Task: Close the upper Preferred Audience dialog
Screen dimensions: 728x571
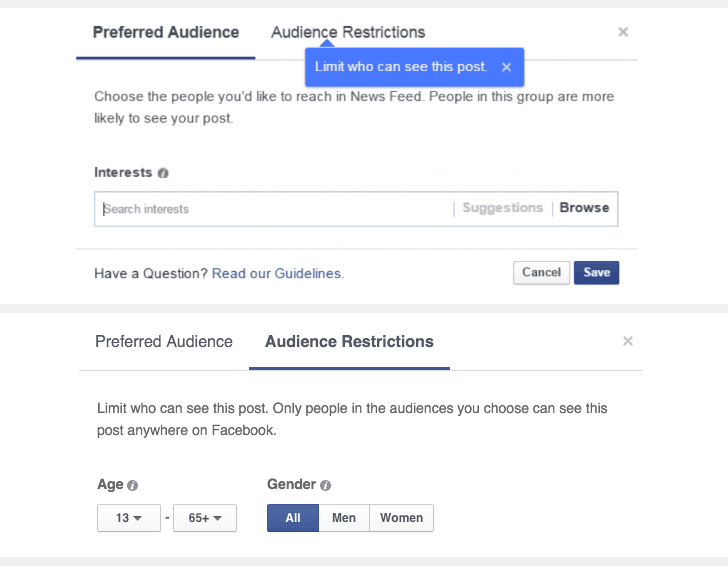Action: click(x=623, y=32)
